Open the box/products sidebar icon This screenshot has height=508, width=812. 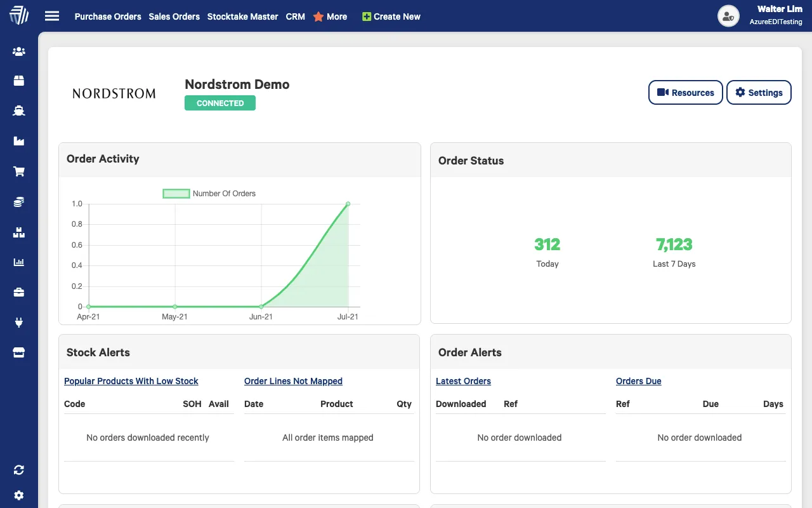coord(19,81)
